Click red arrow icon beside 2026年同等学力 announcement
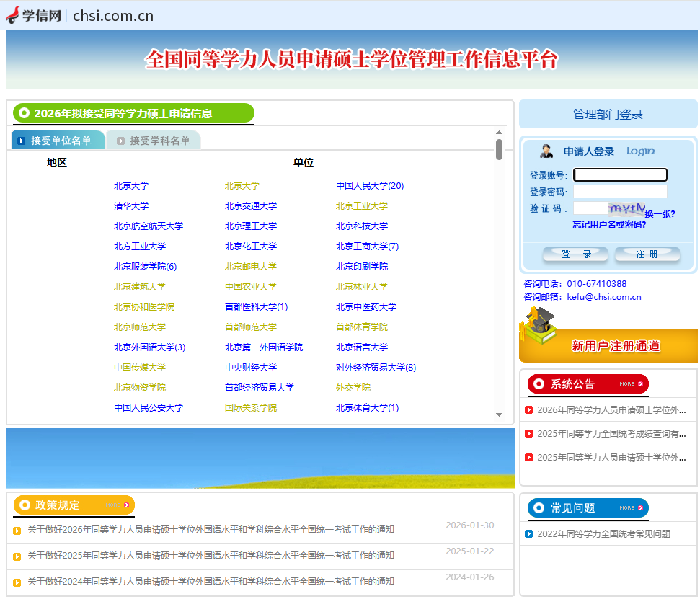The image size is (700, 599). point(528,409)
